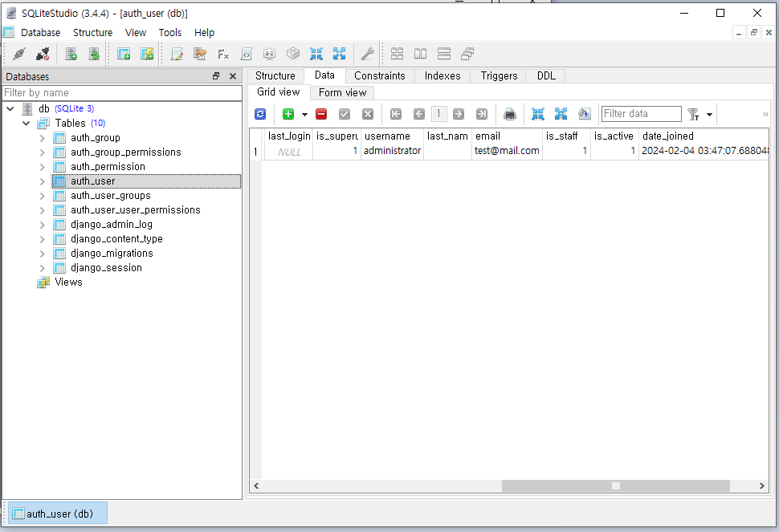Screen dimensions: 779x532
Task: Refresh table data with blue refresh icon
Action: pyautogui.click(x=260, y=114)
